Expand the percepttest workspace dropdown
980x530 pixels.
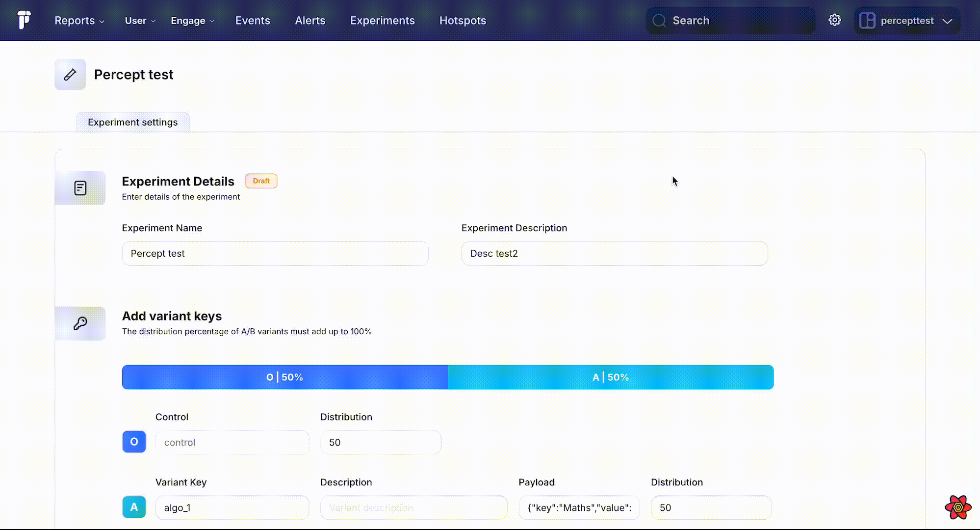(x=946, y=20)
